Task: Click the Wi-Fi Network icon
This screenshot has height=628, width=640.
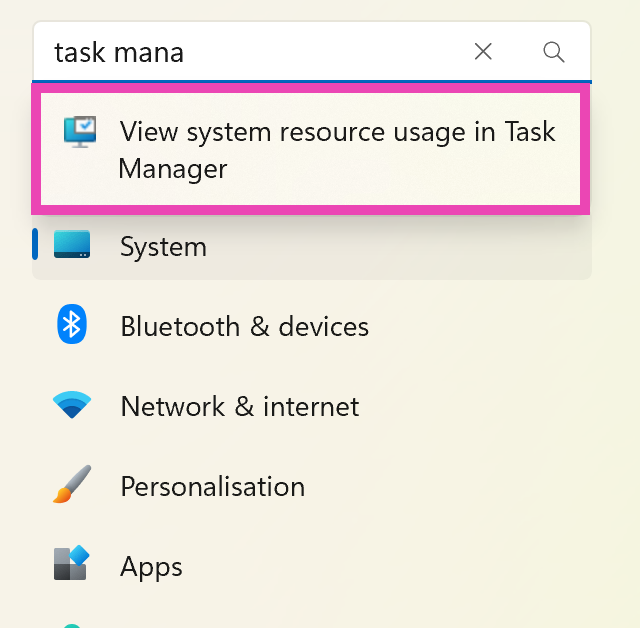Action: pos(72,406)
